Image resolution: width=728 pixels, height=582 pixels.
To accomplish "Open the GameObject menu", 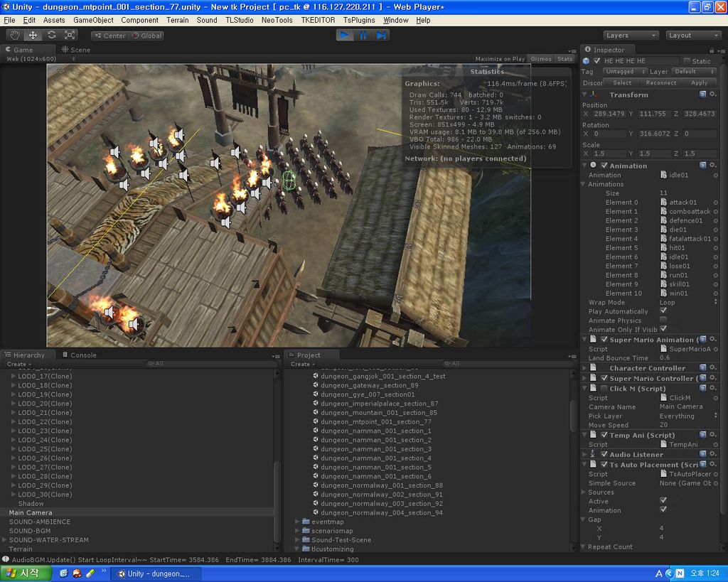I will pyautogui.click(x=93, y=20).
